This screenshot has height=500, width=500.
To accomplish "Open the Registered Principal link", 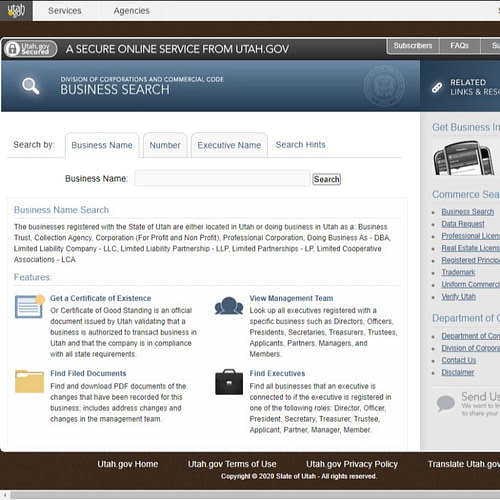I will pos(471,260).
